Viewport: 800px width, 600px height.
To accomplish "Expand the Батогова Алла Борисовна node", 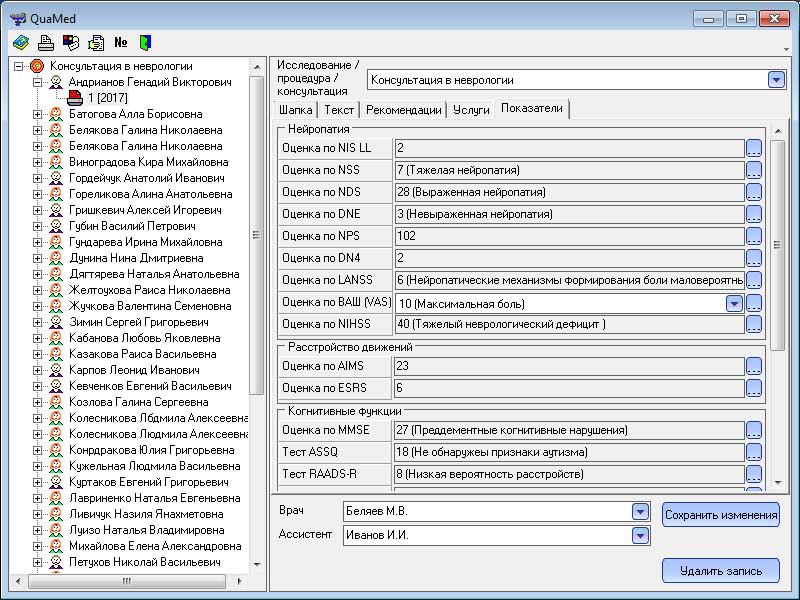I will (x=38, y=114).
